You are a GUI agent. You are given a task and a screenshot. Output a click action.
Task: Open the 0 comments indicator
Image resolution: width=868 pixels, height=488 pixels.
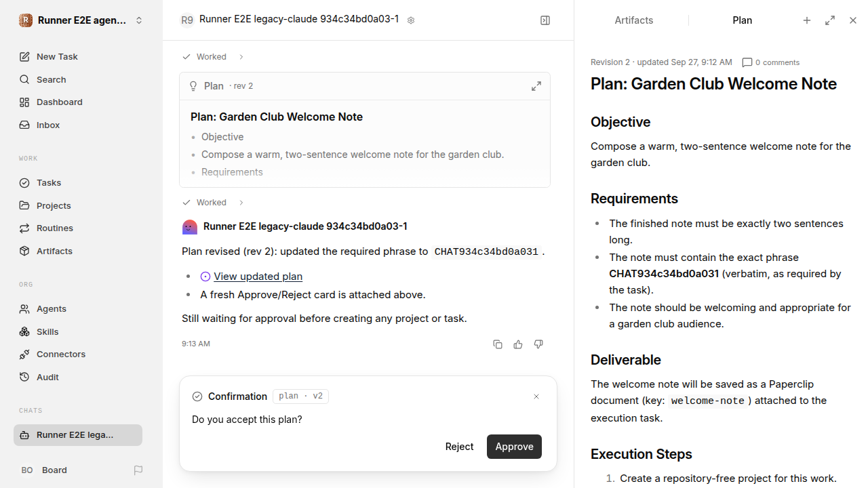pos(771,62)
